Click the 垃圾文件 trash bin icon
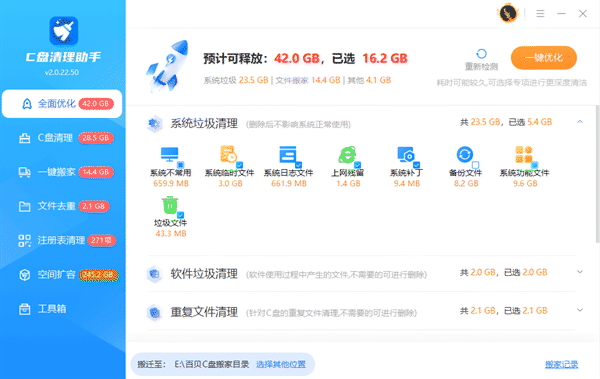The image size is (600, 379). coord(170,205)
